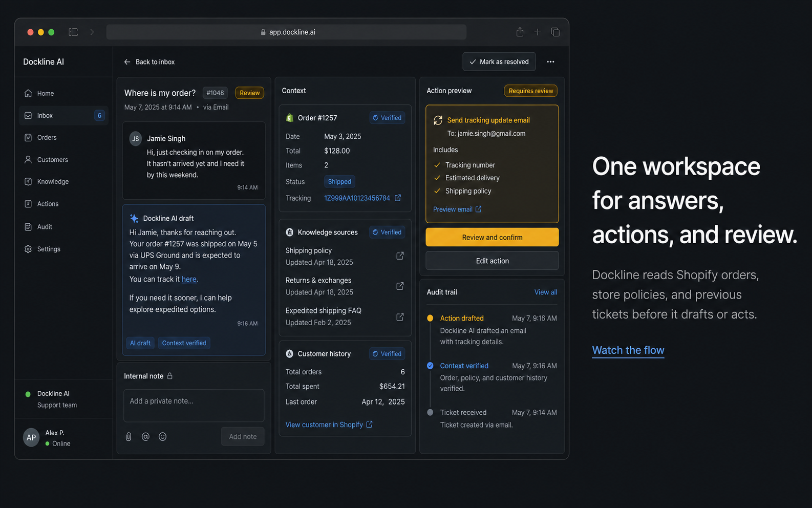Go to Orders in sidebar
Viewport: 812px width, 508px height.
(63, 138)
